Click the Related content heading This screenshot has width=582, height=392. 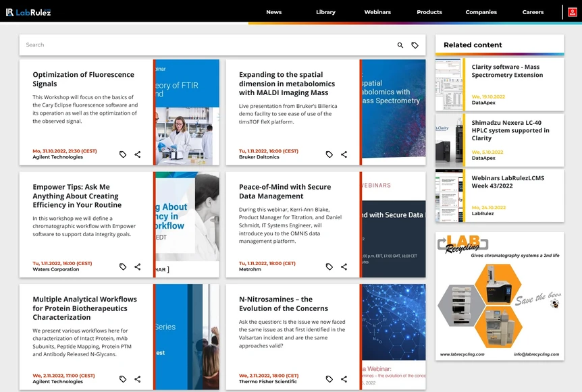click(473, 45)
